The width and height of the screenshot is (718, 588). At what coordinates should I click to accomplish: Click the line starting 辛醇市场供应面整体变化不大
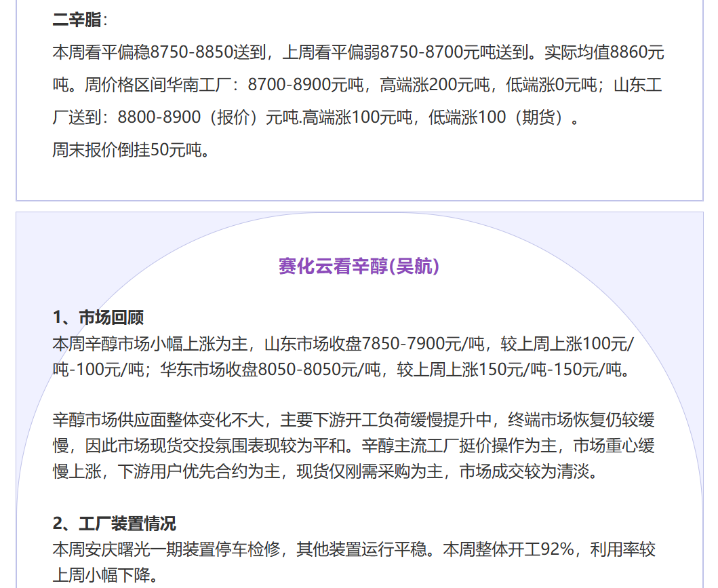coord(353,420)
